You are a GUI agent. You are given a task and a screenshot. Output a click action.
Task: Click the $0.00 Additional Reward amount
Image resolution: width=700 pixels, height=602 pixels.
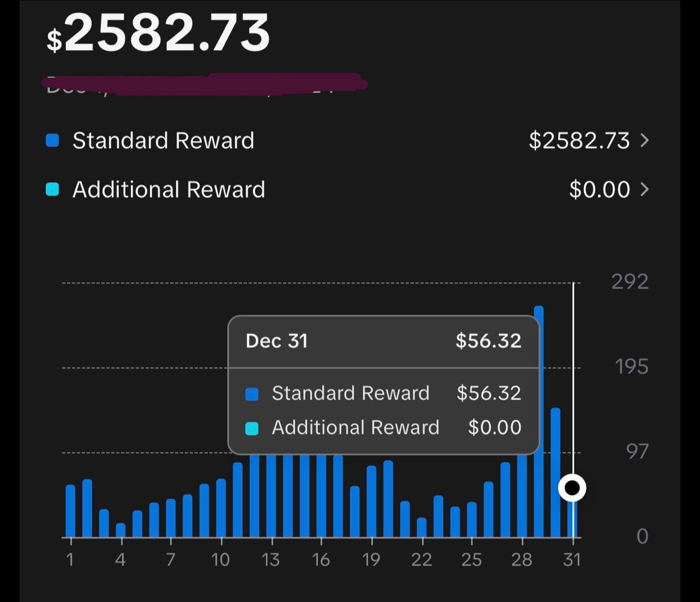point(599,189)
